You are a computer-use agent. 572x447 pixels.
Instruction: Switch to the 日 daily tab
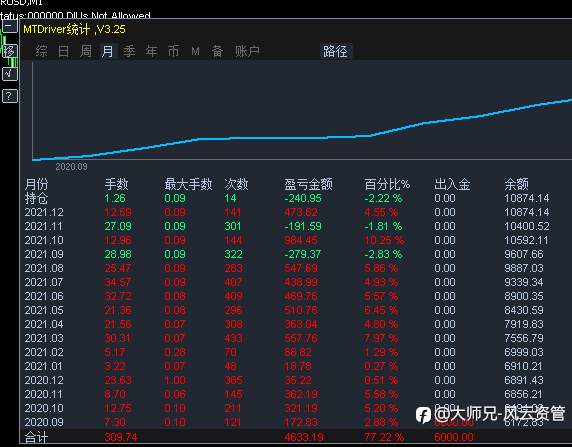(x=63, y=51)
